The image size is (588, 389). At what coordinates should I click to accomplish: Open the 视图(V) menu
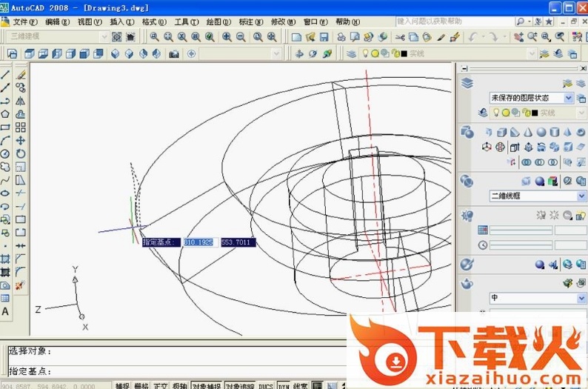coord(90,21)
